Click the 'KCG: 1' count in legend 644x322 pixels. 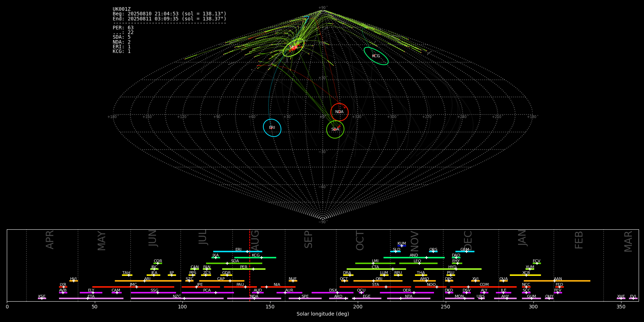point(122,51)
